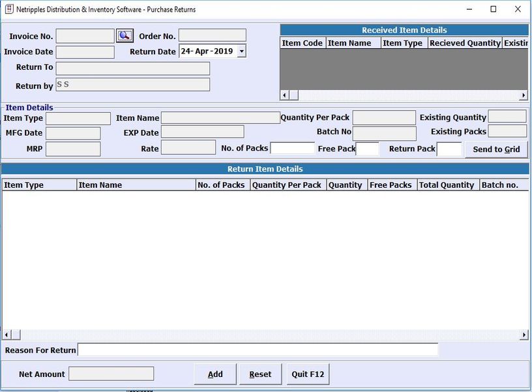Click the Reset button
Viewport: 532px width, 392px height.
click(260, 374)
